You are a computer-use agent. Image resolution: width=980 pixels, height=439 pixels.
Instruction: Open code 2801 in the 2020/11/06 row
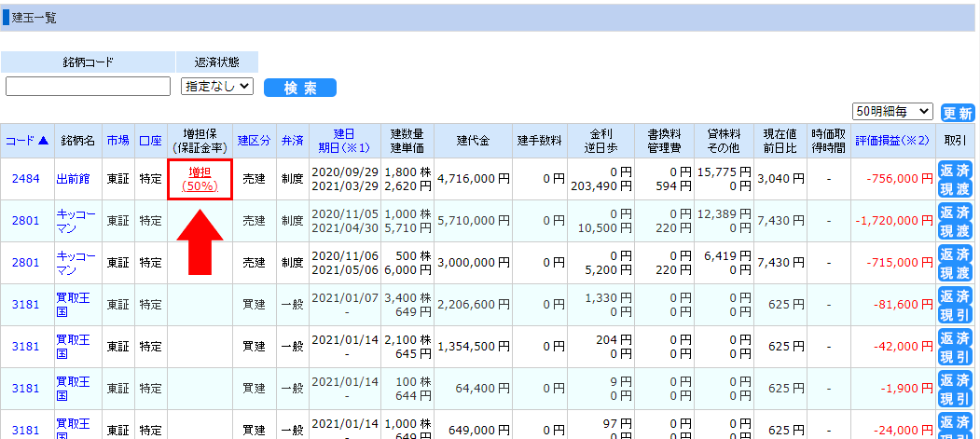coord(25,262)
